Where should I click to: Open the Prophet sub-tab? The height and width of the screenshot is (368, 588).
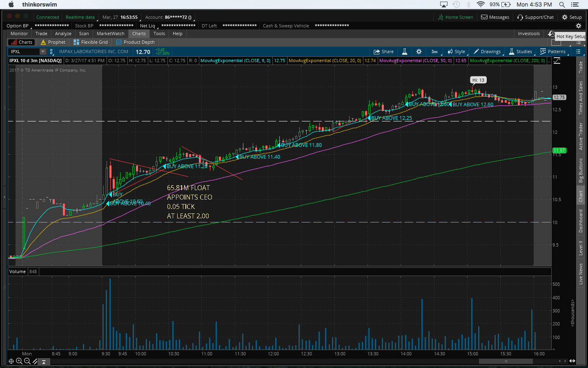tap(53, 42)
